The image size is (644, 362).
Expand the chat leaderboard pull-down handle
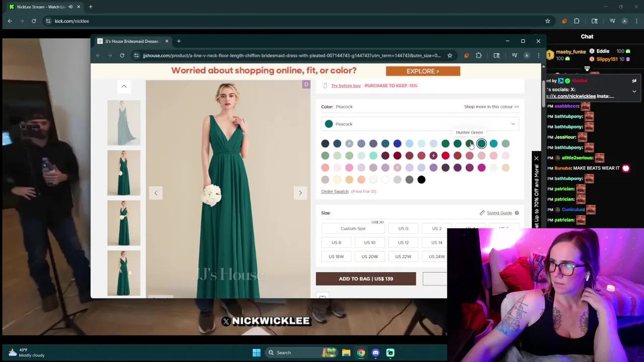(x=587, y=68)
